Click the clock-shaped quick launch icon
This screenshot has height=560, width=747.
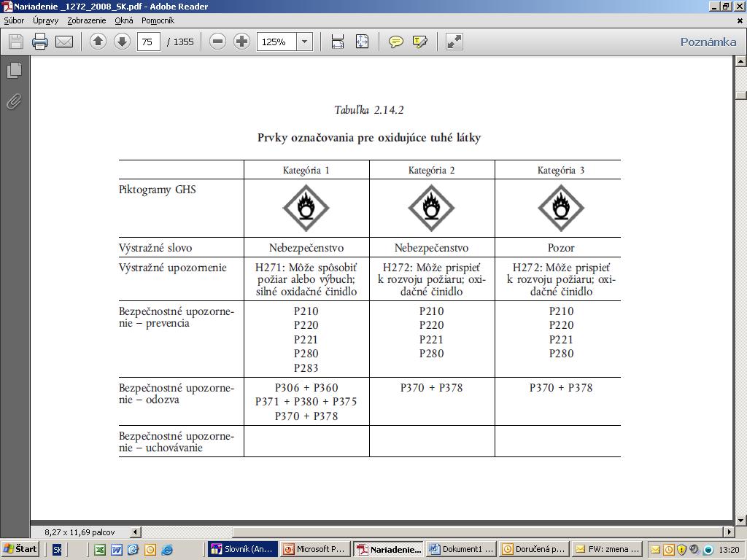pyautogui.click(x=150, y=550)
